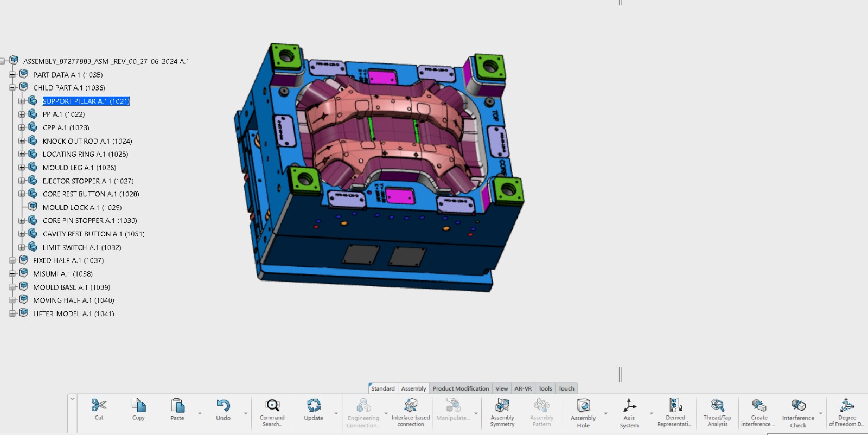The image size is (868, 435).
Task: Select the Axis System tool
Action: [629, 406]
